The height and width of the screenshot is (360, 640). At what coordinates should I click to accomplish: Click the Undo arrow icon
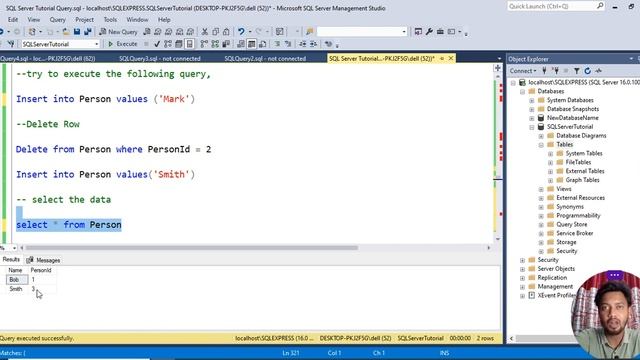click(x=241, y=31)
